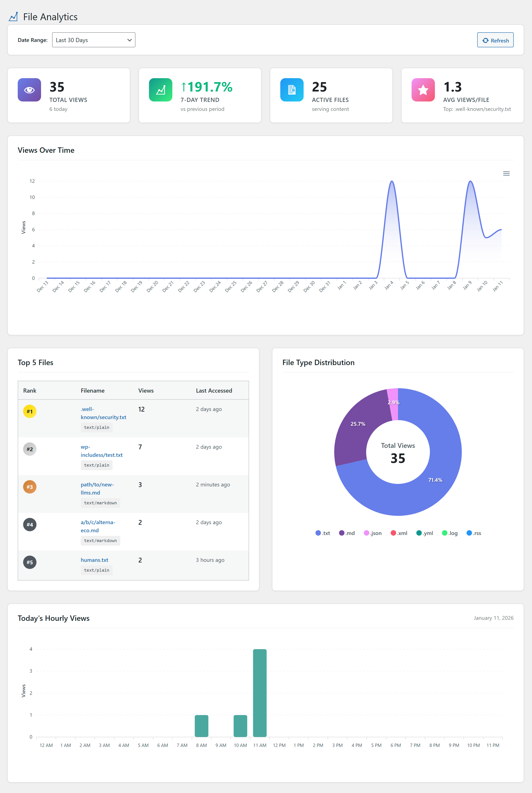Click the gold #1 rank badge
Viewport: 532px width, 793px height.
point(30,412)
